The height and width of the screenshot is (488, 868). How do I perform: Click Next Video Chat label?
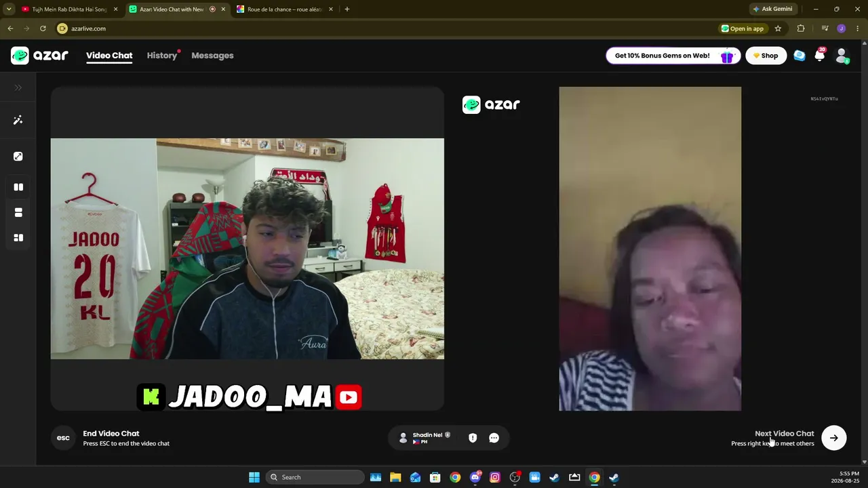point(785,434)
